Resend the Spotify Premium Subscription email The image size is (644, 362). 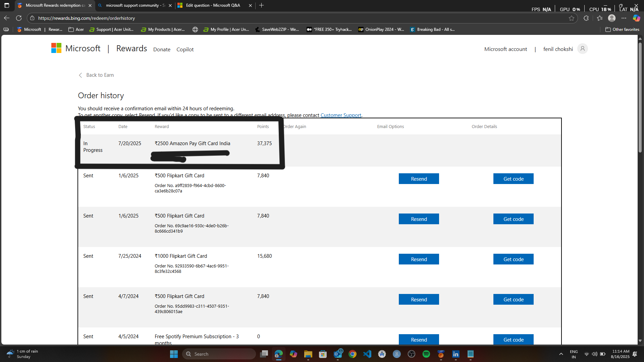[419, 339]
